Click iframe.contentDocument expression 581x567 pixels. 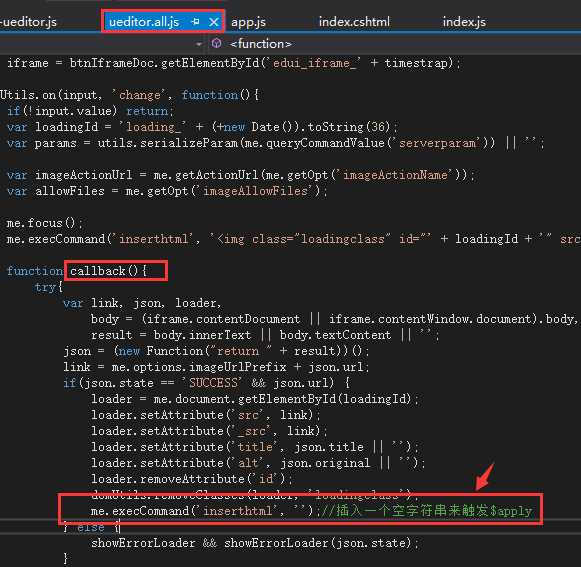pos(223,319)
